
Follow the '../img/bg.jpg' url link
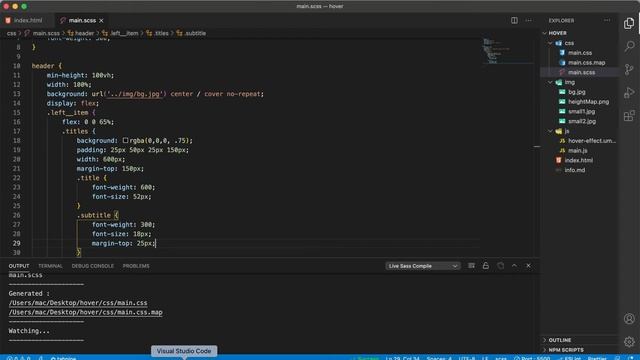(134, 94)
